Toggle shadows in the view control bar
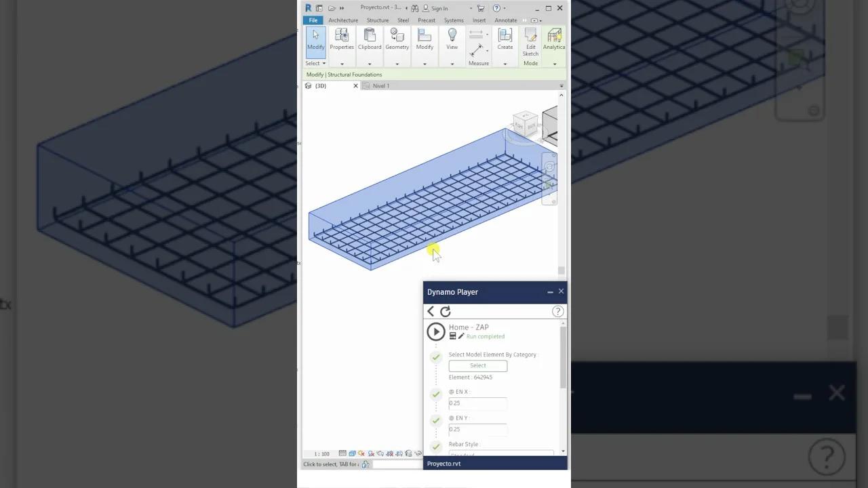Viewport: 868px width, 488px height. [371, 453]
